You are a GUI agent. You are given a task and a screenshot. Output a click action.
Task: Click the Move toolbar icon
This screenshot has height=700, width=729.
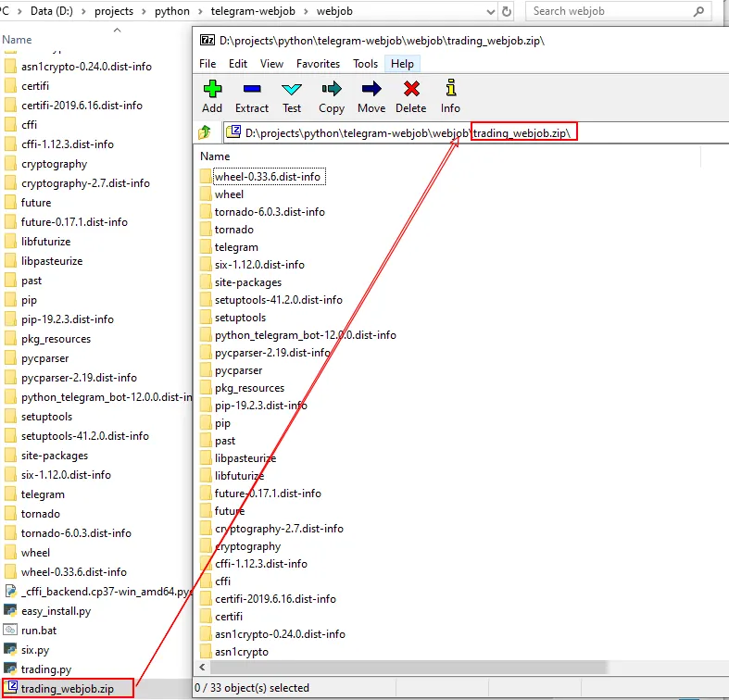point(371,89)
